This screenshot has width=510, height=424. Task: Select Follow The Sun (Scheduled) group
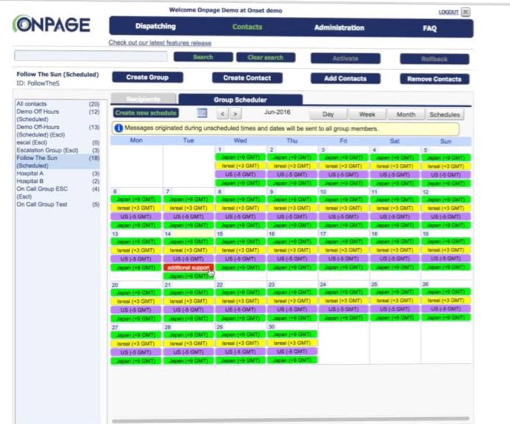[x=58, y=162]
